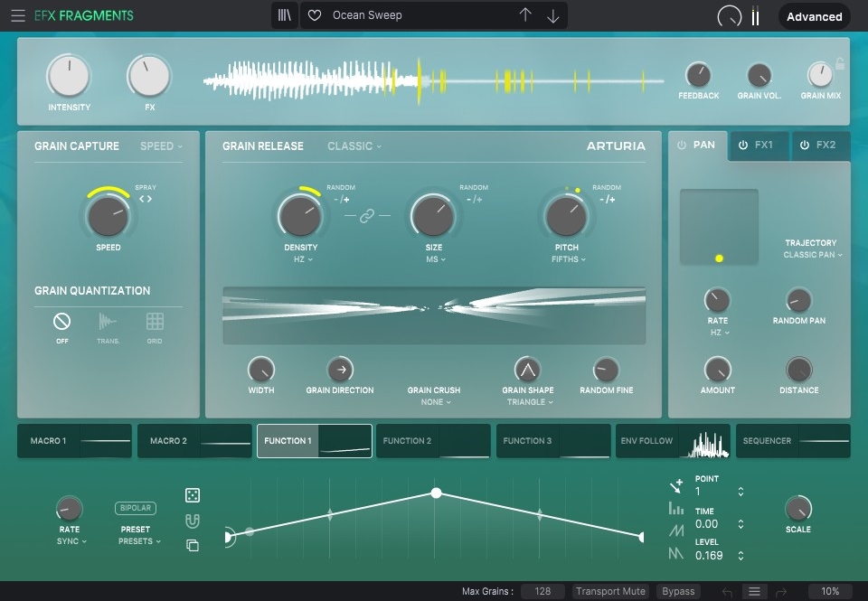Click the Grain Shape triangle knob

(x=527, y=370)
